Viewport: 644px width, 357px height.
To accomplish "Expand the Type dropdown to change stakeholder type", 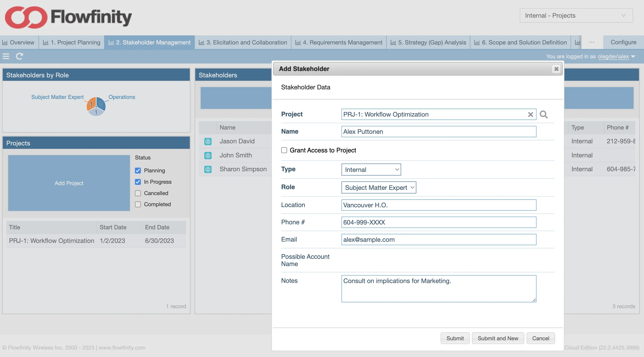I will pyautogui.click(x=371, y=169).
